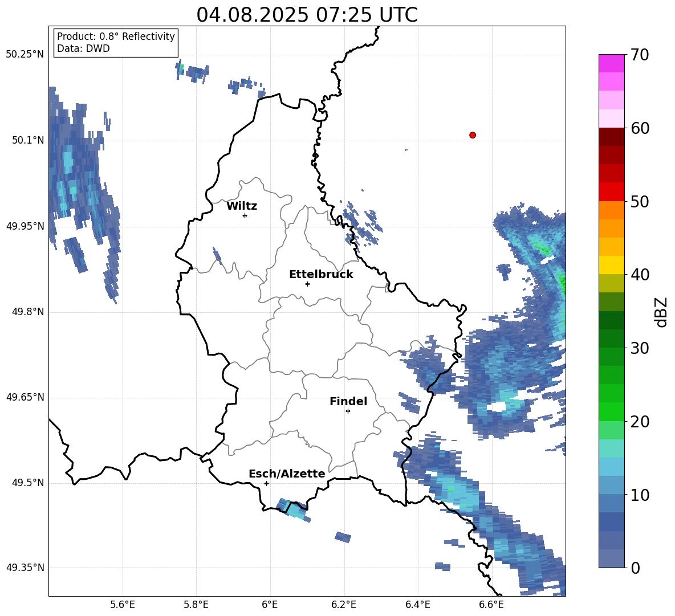Image resolution: width=675 pixels, height=616 pixels.
Task: Click the colorbar label 50
Action: click(x=640, y=201)
